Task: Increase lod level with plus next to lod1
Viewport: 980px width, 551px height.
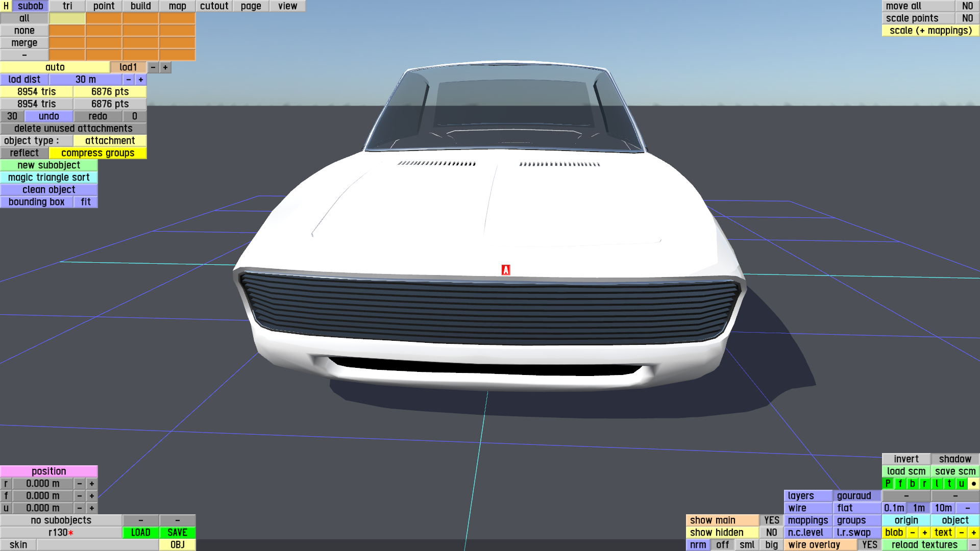Action: pyautogui.click(x=165, y=67)
